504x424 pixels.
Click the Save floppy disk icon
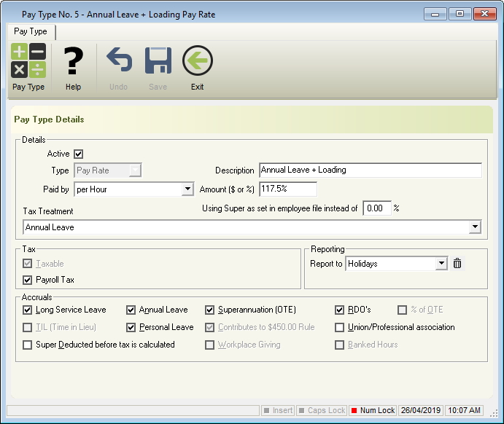(158, 60)
